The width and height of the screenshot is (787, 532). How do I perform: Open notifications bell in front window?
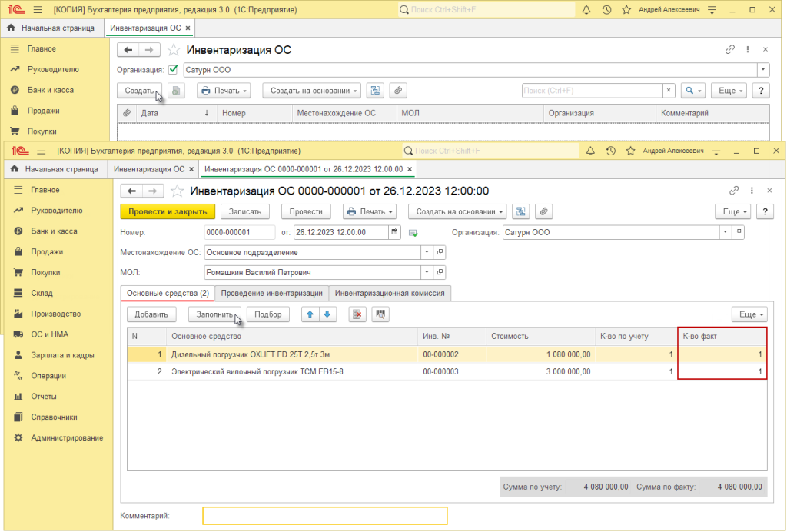click(x=590, y=151)
